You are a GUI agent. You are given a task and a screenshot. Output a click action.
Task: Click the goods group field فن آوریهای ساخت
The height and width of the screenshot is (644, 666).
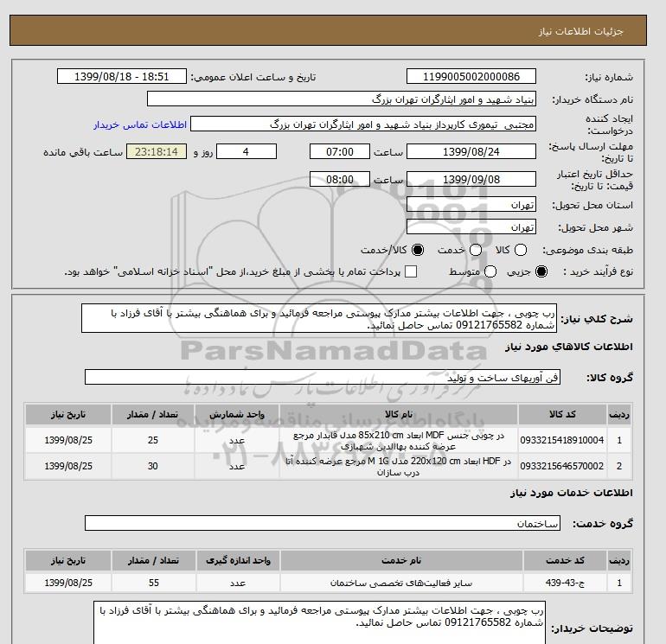323,377
